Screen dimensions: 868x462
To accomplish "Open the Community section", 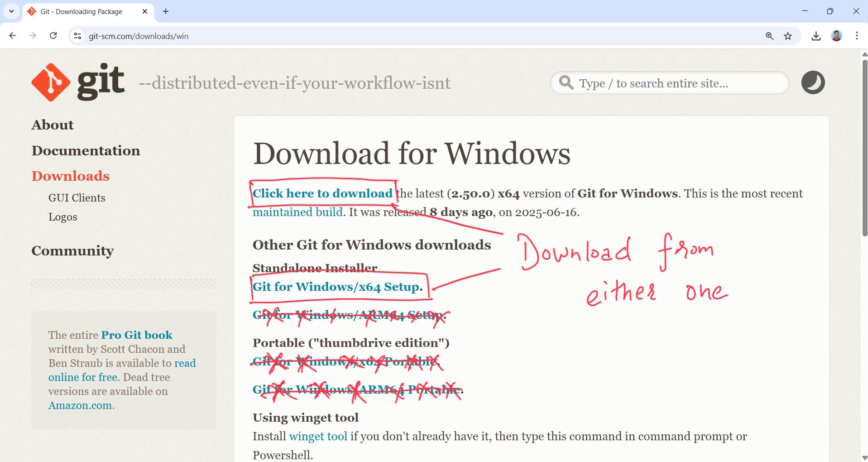I will point(72,251).
